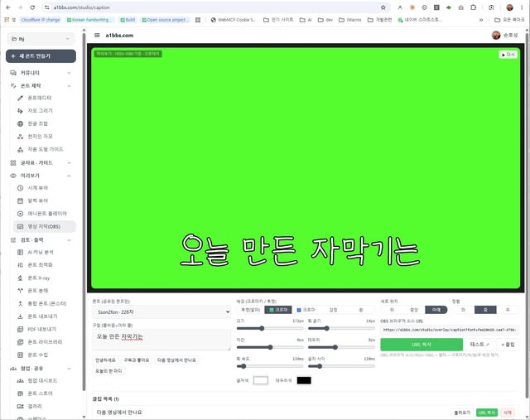Collapse the 협업 · 공유 section
This screenshot has width=530, height=420.
coord(41,369)
